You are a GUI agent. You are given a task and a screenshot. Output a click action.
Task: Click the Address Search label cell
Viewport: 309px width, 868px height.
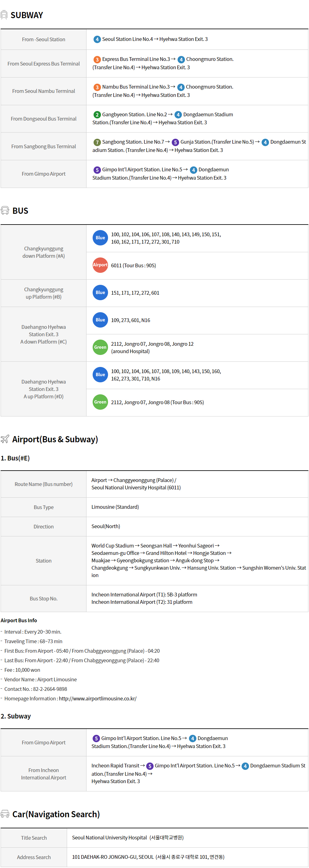coord(34,857)
